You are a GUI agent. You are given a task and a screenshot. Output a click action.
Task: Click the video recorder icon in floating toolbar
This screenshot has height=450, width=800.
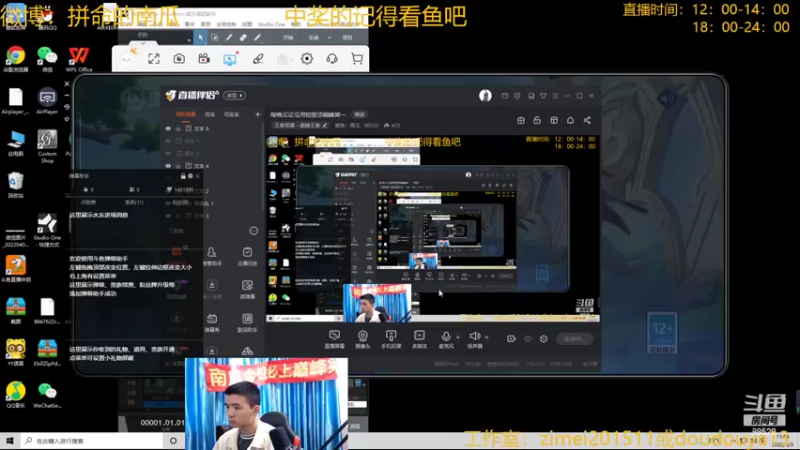click(x=204, y=59)
